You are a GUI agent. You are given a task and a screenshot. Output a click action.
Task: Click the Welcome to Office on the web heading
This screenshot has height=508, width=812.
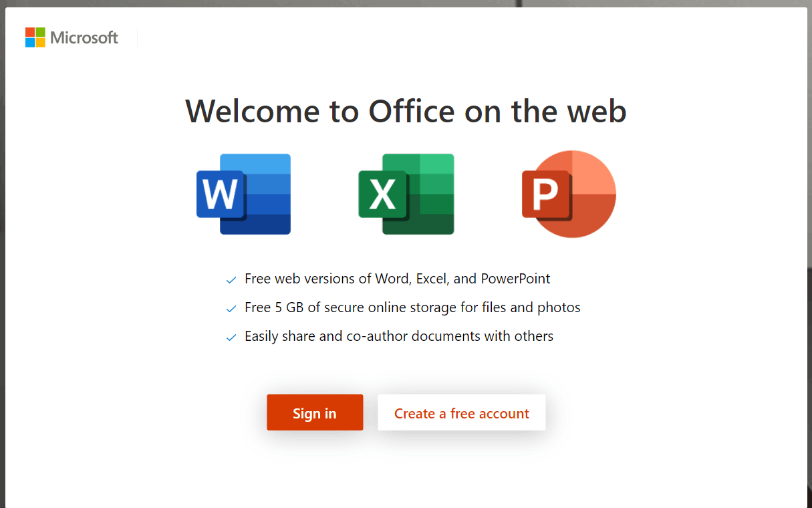click(406, 111)
